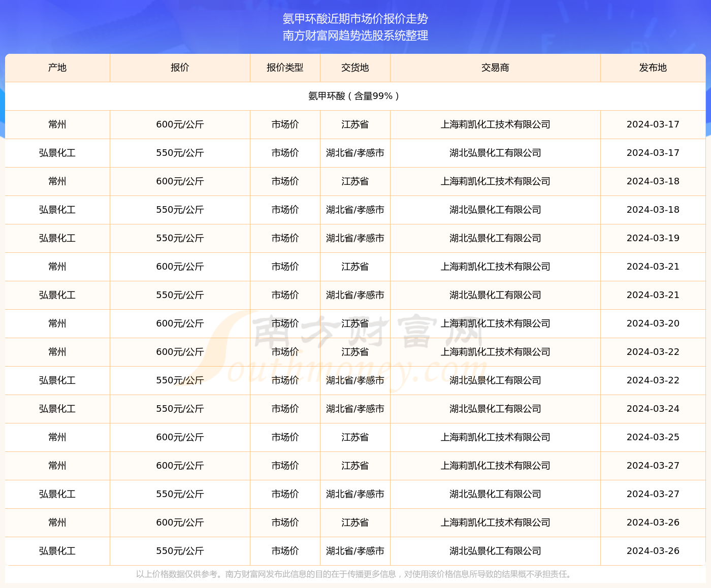711x588 pixels.
Task: Click date 2024-03-22 in the 弘景化工 row
Action: coord(653,380)
